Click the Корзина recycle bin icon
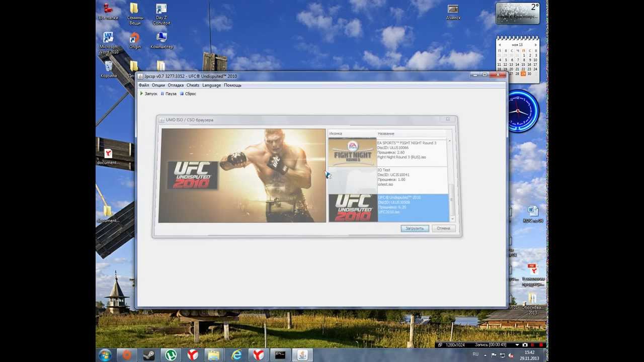644x362 pixels. click(x=108, y=69)
